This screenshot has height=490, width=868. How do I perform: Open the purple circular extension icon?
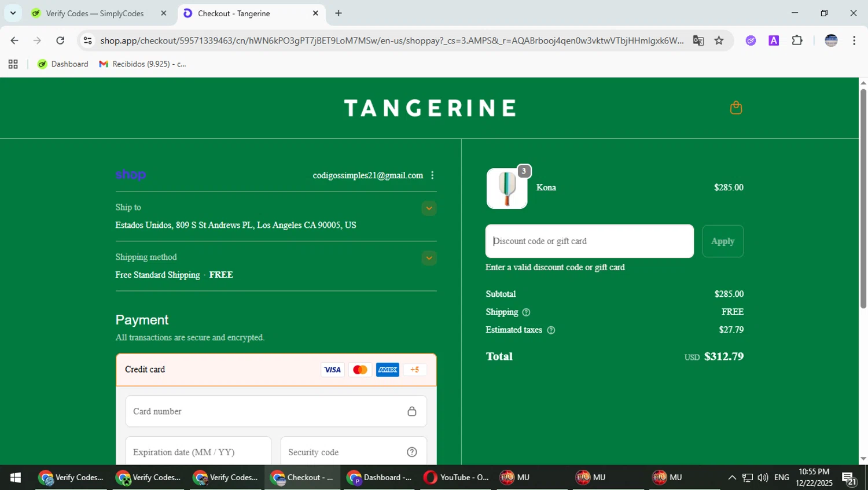coord(751,40)
